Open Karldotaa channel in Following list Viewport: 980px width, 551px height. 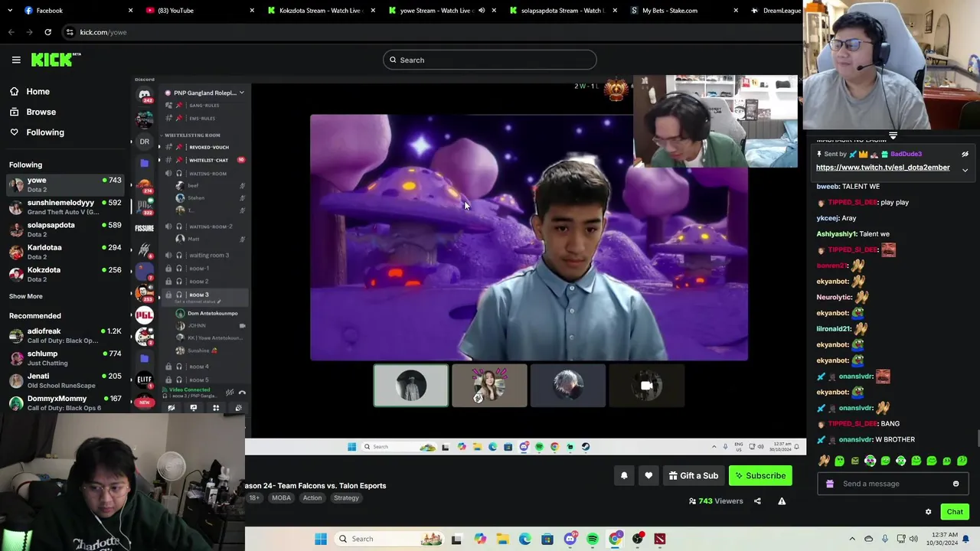click(x=65, y=252)
